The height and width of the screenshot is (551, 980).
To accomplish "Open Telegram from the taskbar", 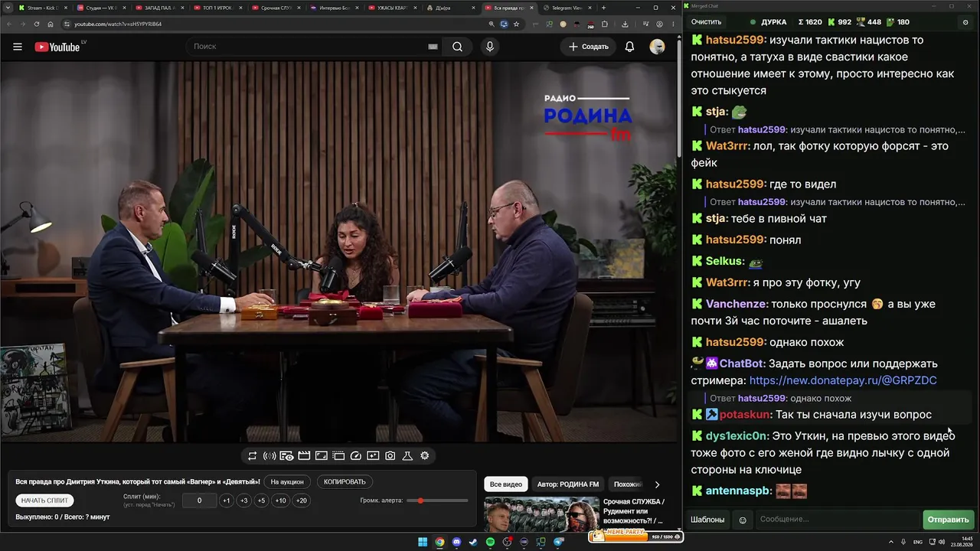I will (x=557, y=543).
